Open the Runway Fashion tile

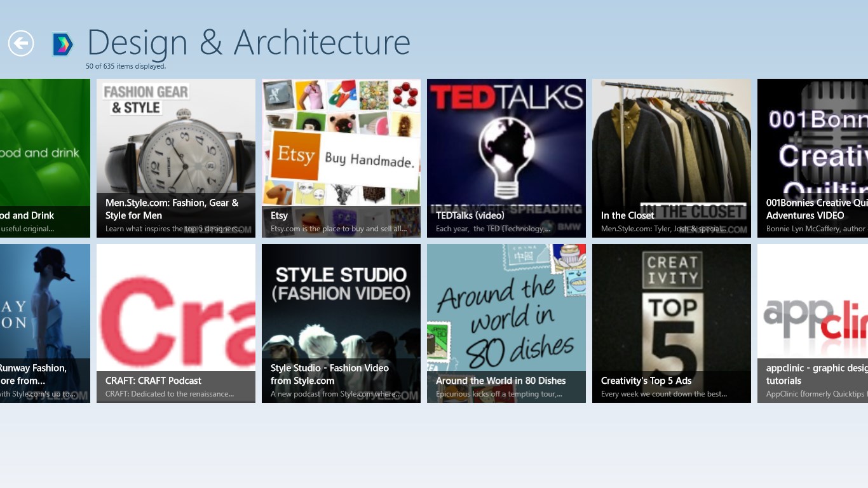[44, 323]
